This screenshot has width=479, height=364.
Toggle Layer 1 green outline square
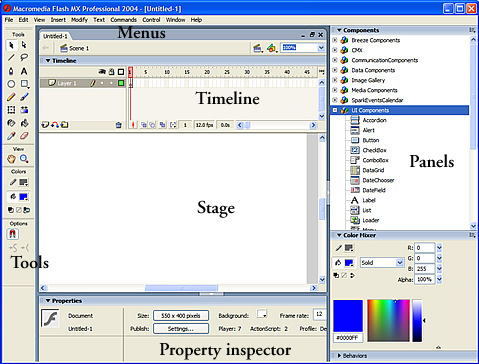click(121, 83)
